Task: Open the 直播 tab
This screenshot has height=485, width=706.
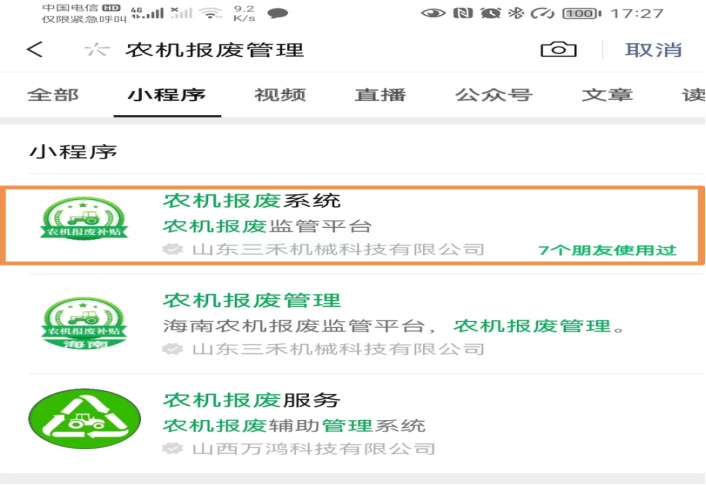Action: (380, 95)
